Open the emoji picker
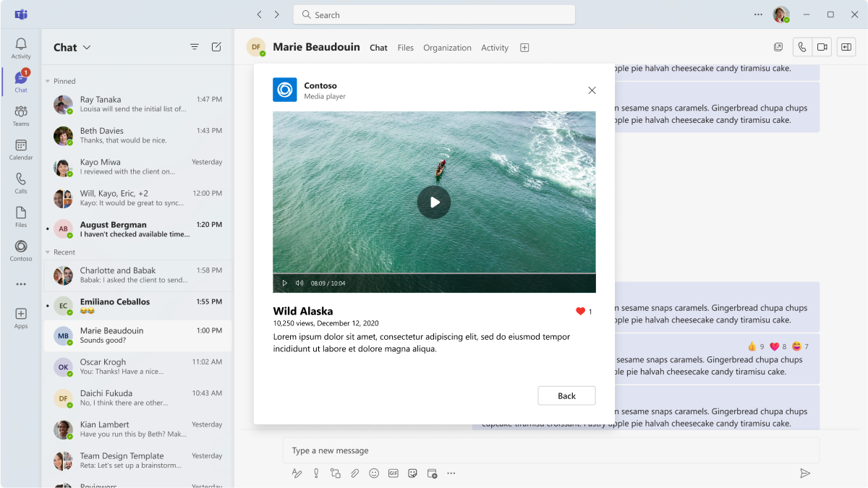 click(374, 474)
